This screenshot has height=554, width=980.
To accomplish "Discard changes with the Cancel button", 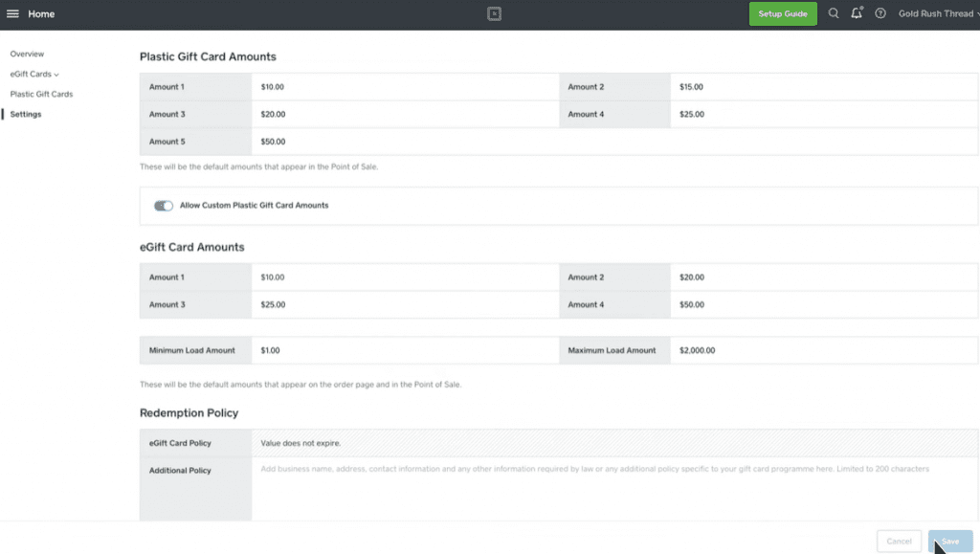I will 899,541.
